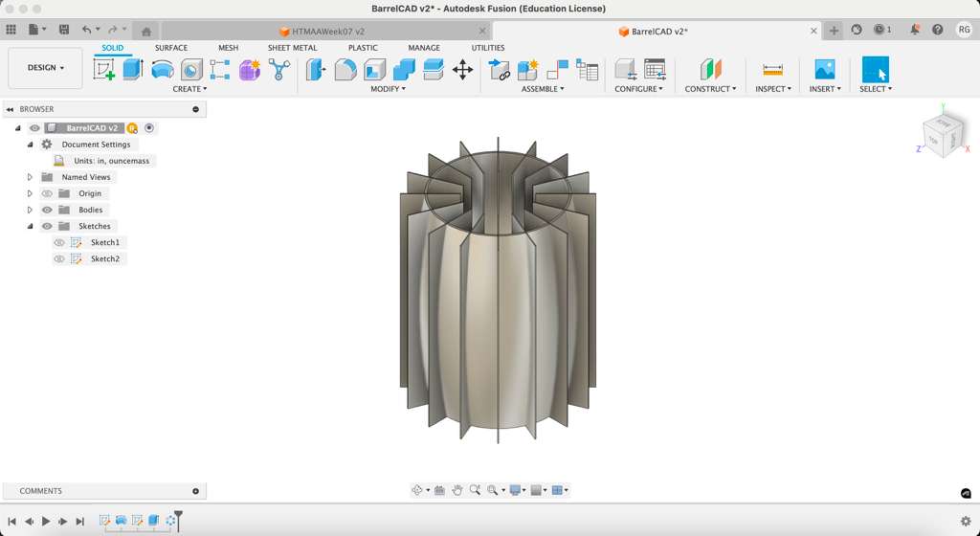
Task: Click the ViewCube in the corner
Action: click(x=942, y=135)
